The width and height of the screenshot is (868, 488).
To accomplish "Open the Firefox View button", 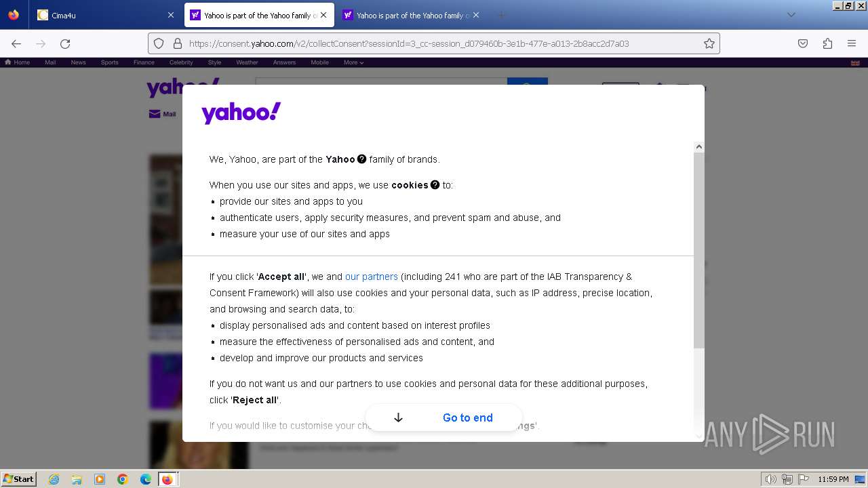I will coord(14,15).
